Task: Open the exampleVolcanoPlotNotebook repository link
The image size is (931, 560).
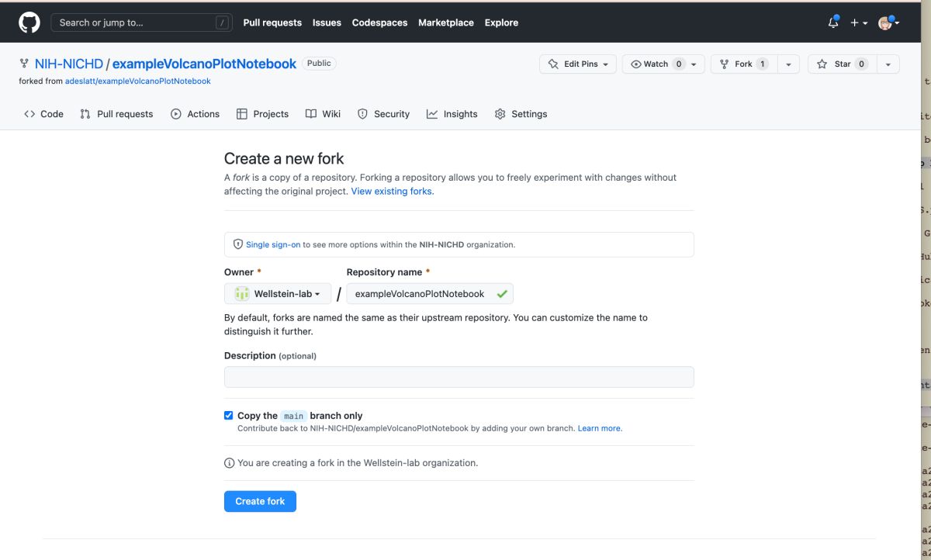Action: pyautogui.click(x=204, y=64)
